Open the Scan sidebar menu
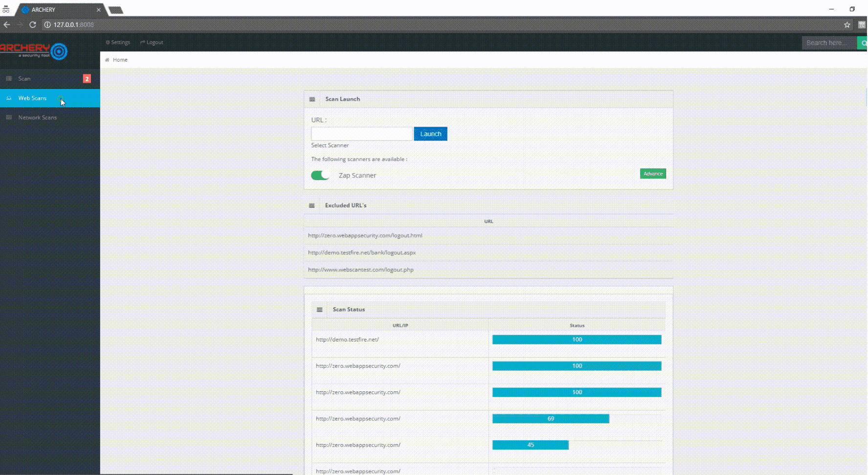The image size is (868, 475). [50, 78]
